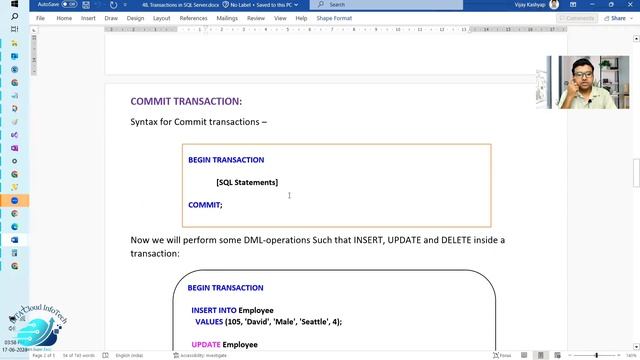This screenshot has width=640, height=360.
Task: Click the vertical scrollbar up arrow
Action: [x=636, y=38]
